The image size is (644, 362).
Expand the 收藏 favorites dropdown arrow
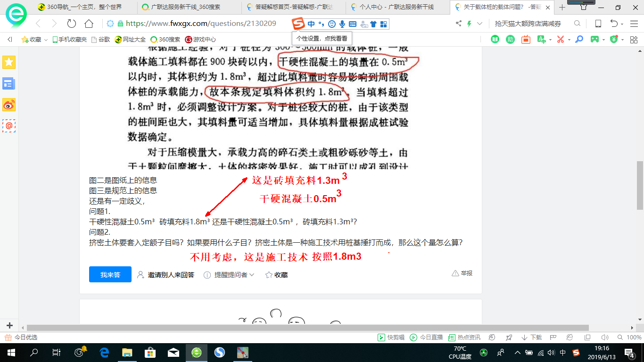[46, 40]
